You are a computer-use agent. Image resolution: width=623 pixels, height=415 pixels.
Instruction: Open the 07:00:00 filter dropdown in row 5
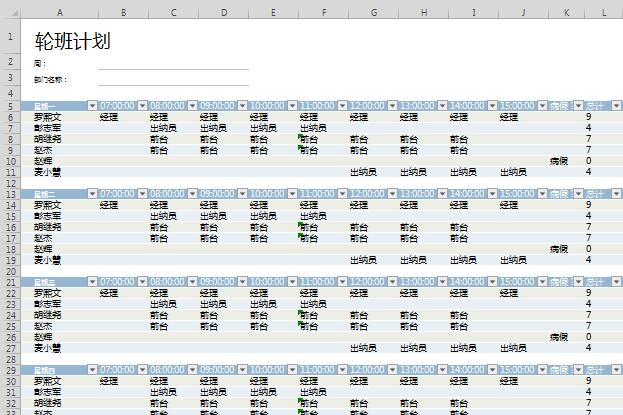142,106
